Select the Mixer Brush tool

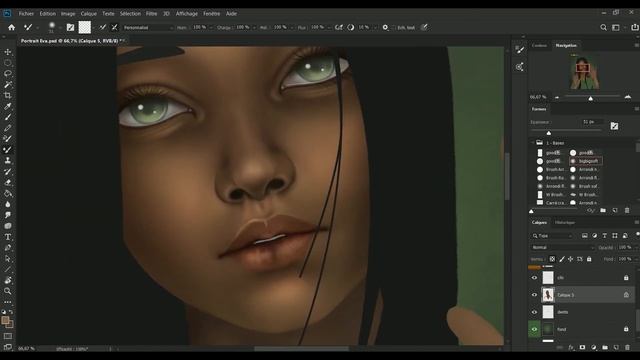click(8, 150)
